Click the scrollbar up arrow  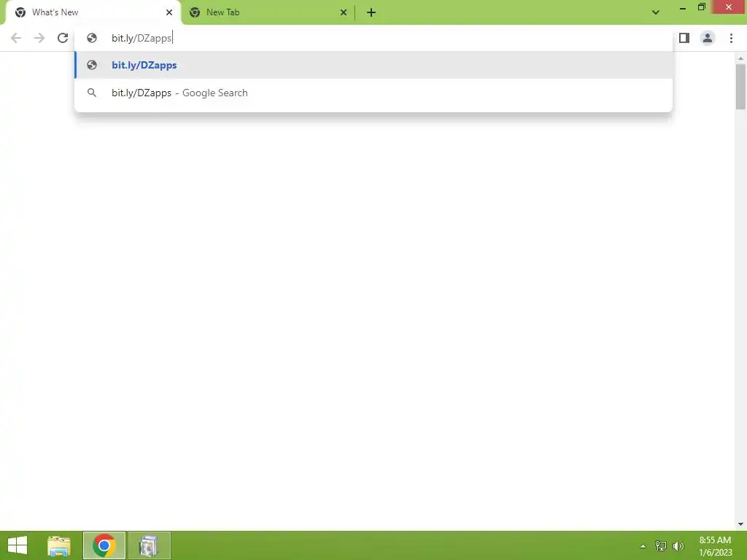[x=740, y=58]
